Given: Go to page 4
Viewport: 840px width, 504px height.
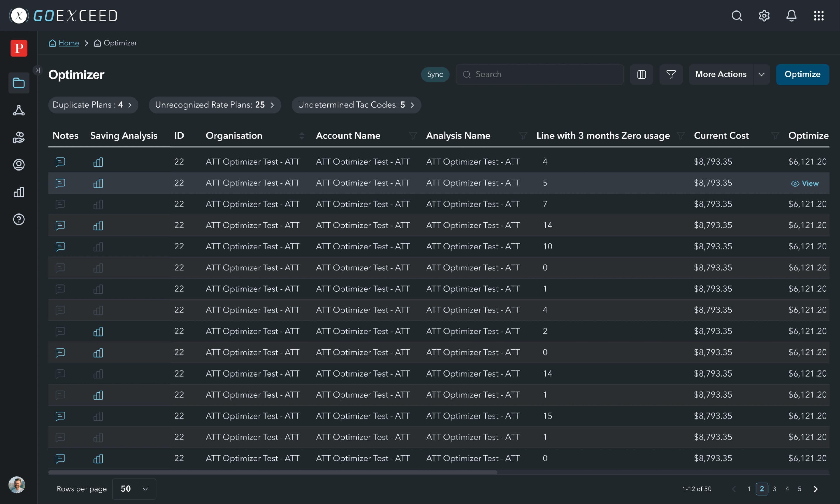Looking at the screenshot, I should [787, 489].
